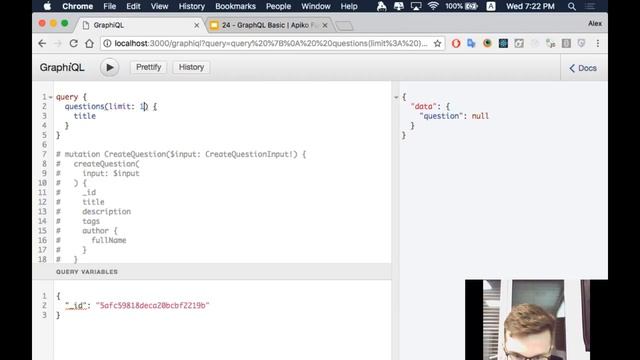This screenshot has height=360, width=640.
Task: Collapse the query block fold arrow on line 1
Action: 51,97
